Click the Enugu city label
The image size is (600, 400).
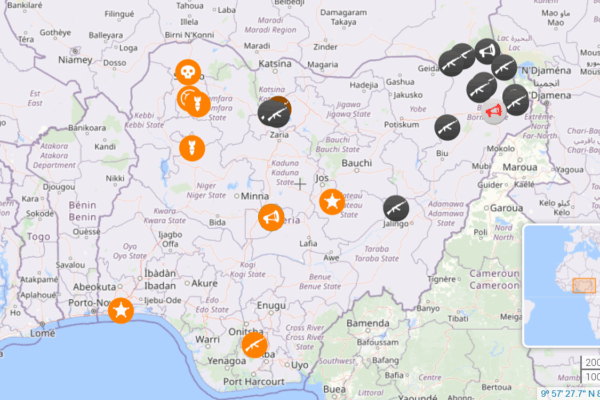271,305
